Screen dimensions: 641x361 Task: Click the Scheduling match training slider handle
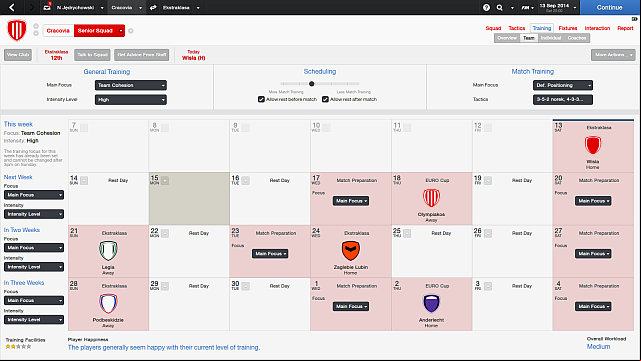[x=312, y=84]
